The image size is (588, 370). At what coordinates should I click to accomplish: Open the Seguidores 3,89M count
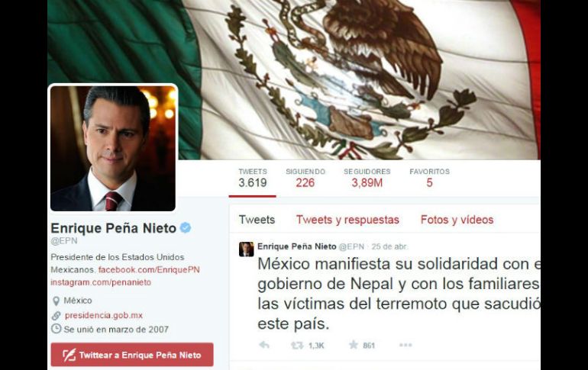click(367, 178)
